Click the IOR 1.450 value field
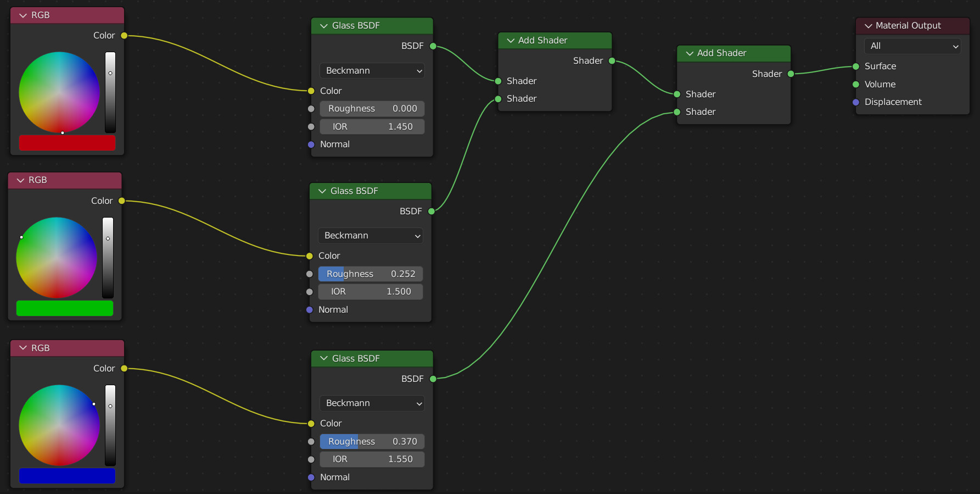The width and height of the screenshot is (980, 494). 372,126
